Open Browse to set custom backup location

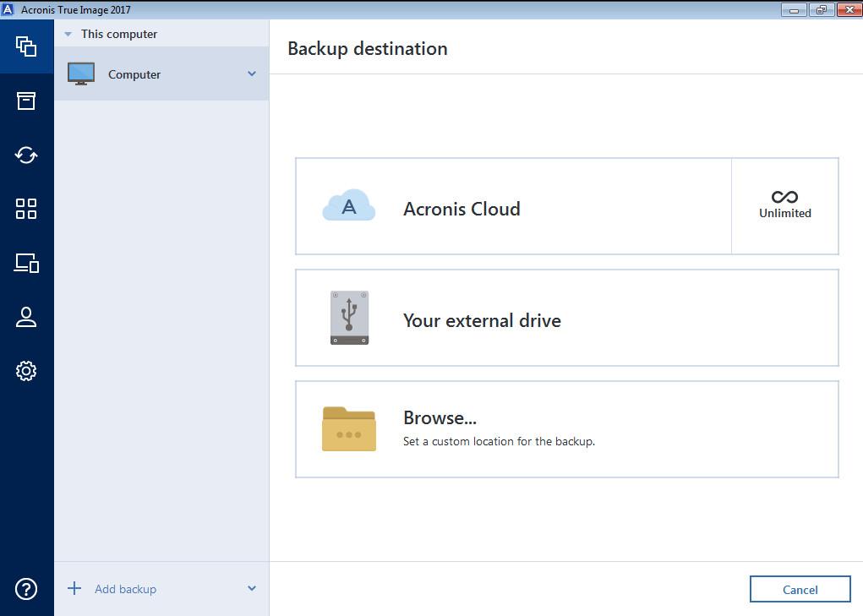point(566,427)
